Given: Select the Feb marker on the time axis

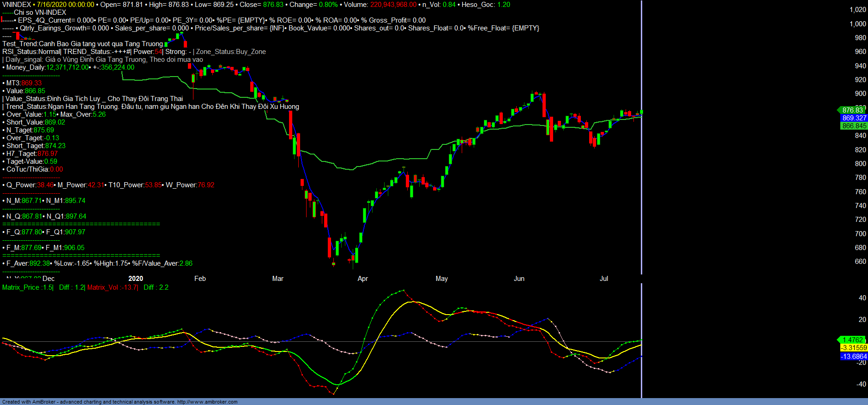Looking at the screenshot, I should click(200, 279).
